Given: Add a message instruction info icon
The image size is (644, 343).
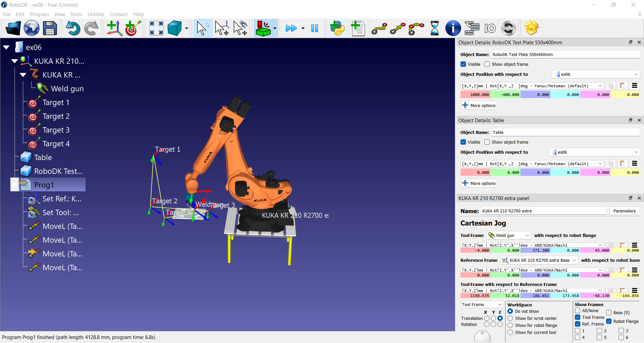Looking at the screenshot, I should click(x=453, y=28).
